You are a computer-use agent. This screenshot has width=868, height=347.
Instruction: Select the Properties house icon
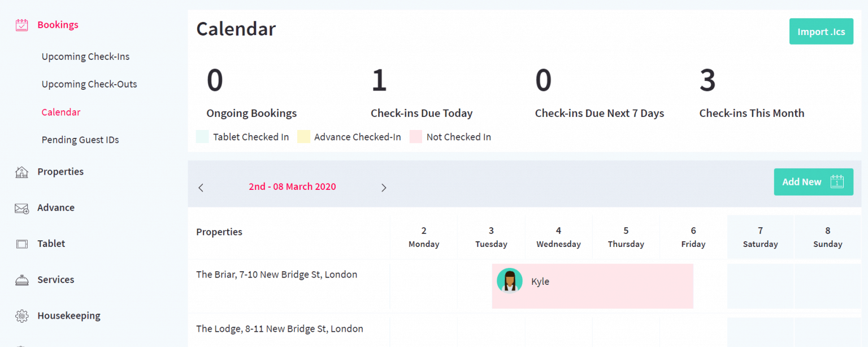pyautogui.click(x=21, y=171)
